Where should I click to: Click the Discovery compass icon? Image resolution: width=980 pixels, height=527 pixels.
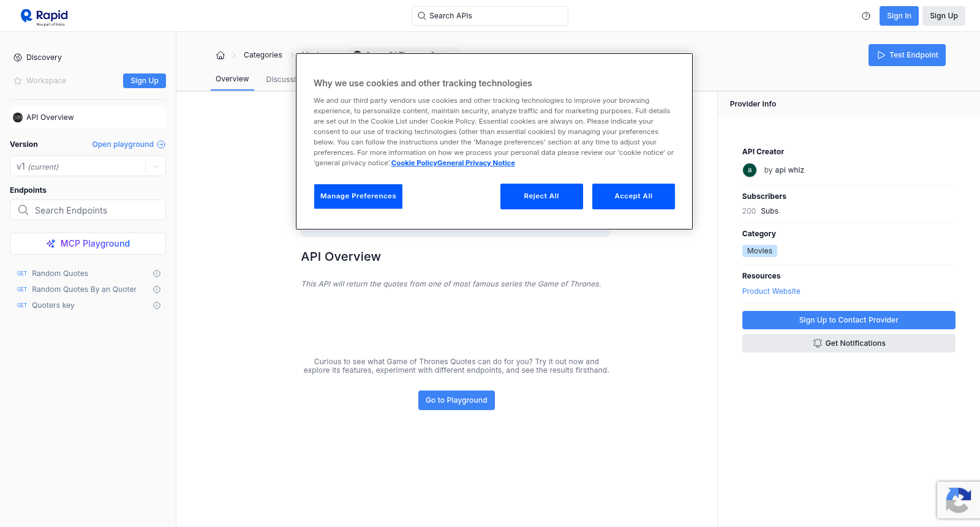point(18,58)
